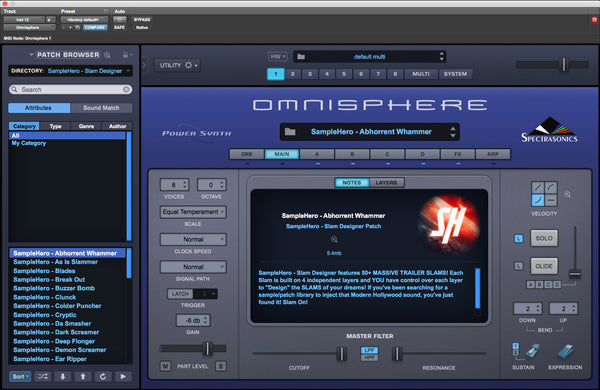Zoom patch image with magnifier in notes
Viewport: 600px width, 390px height.
(334, 239)
